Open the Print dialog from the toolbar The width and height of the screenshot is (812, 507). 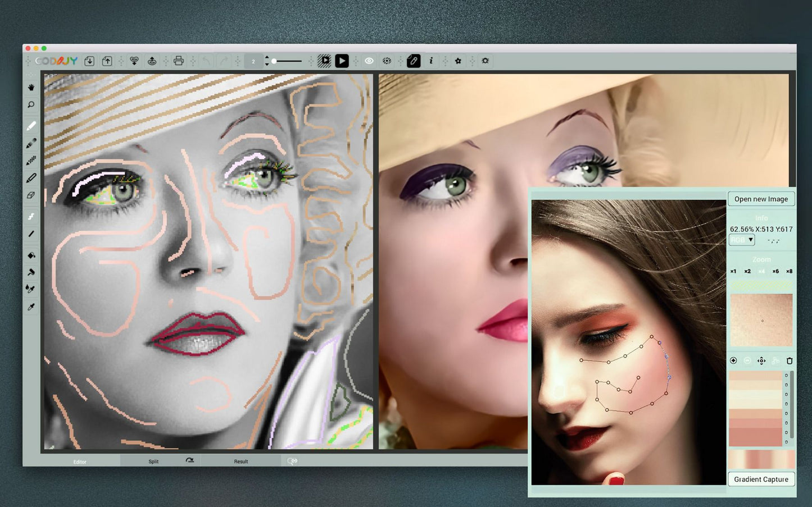click(178, 61)
